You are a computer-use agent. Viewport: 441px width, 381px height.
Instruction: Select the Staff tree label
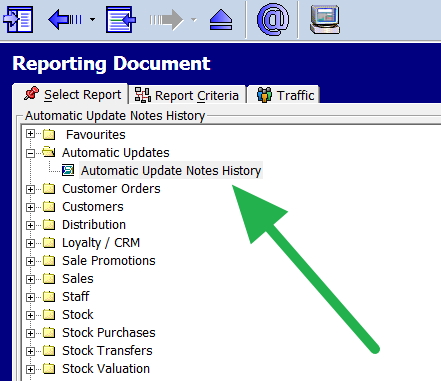tap(76, 297)
